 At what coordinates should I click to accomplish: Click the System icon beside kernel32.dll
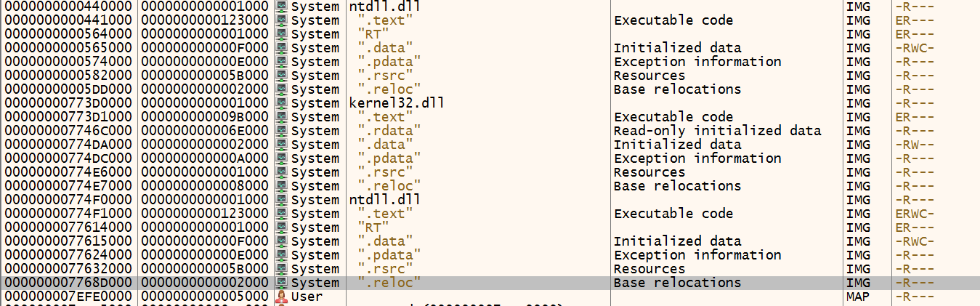click(282, 103)
